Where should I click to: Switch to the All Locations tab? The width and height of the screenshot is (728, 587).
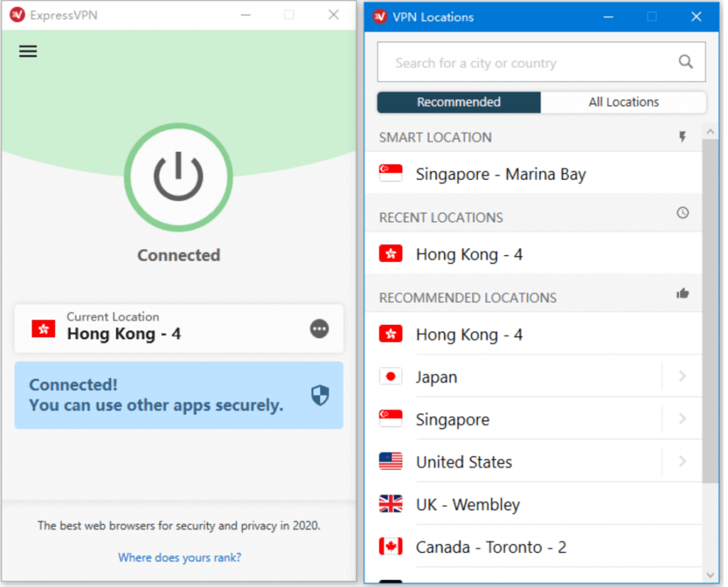click(x=623, y=102)
